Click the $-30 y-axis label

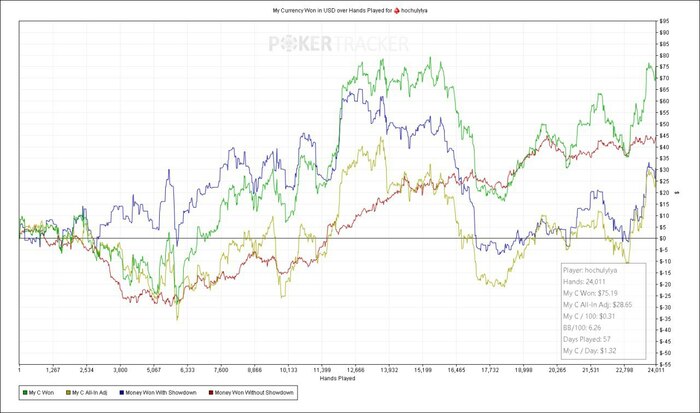(x=664, y=307)
